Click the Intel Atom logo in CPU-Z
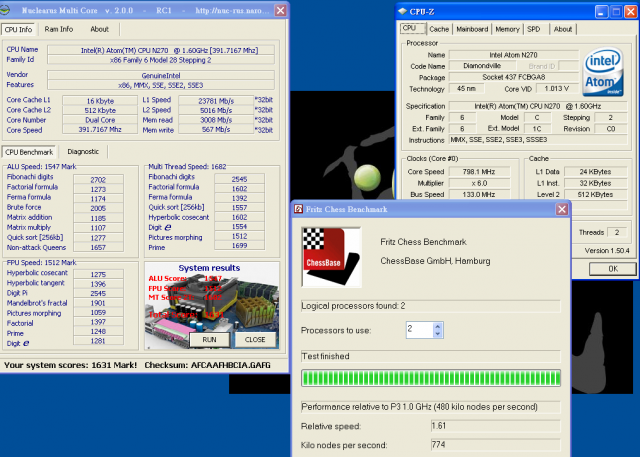This screenshot has height=457, width=640. click(x=603, y=71)
